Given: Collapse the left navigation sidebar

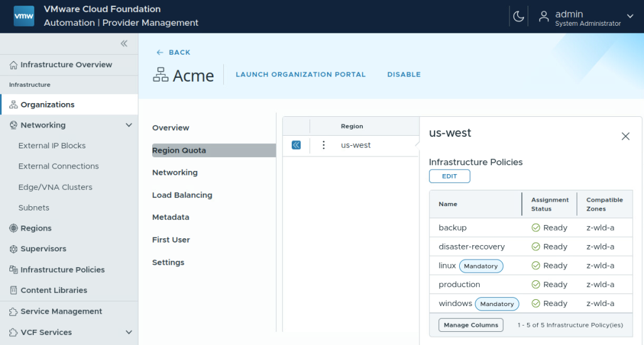Looking at the screenshot, I should coord(124,43).
